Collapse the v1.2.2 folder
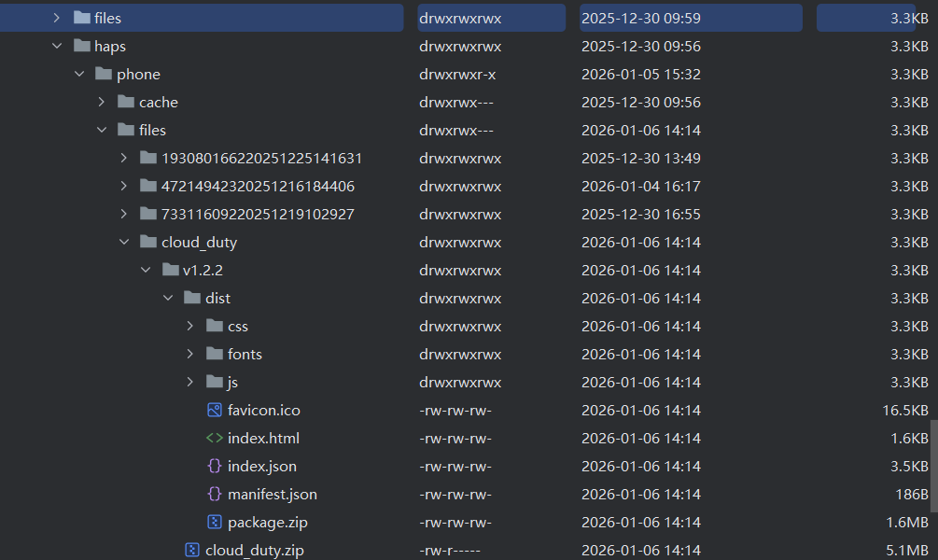The height and width of the screenshot is (560, 938). [146, 270]
